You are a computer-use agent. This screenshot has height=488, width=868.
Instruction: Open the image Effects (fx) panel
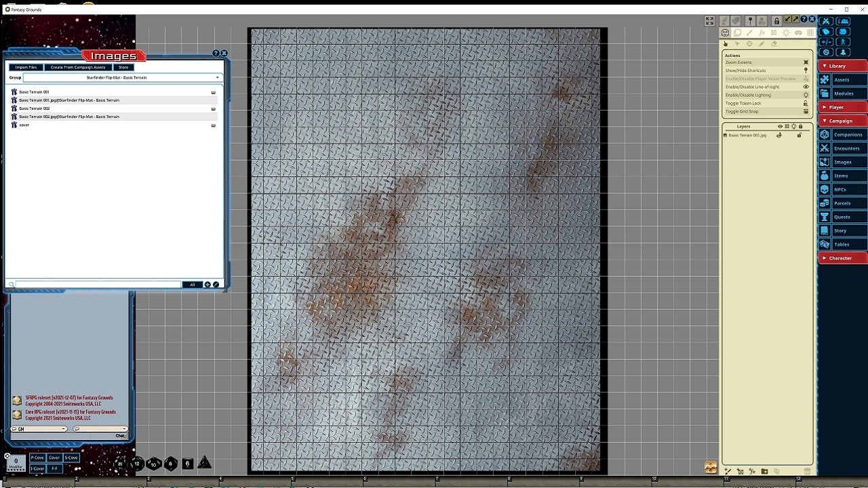coord(762,32)
